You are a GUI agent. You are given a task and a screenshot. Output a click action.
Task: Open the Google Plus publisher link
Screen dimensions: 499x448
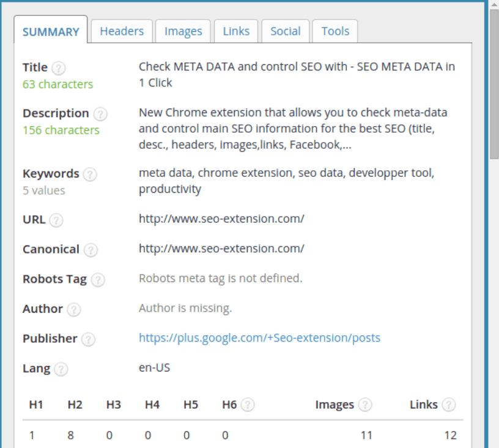coord(259,338)
